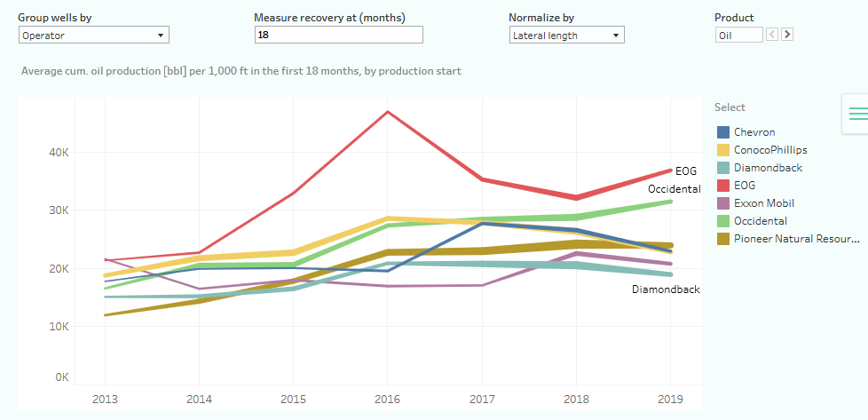Click the Select legend title
This screenshot has width=868, height=420.
click(730, 107)
